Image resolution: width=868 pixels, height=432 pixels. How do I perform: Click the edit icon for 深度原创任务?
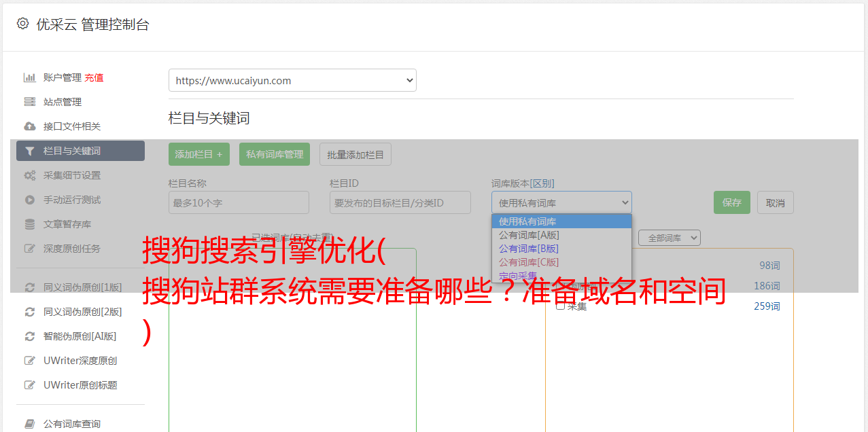30,249
